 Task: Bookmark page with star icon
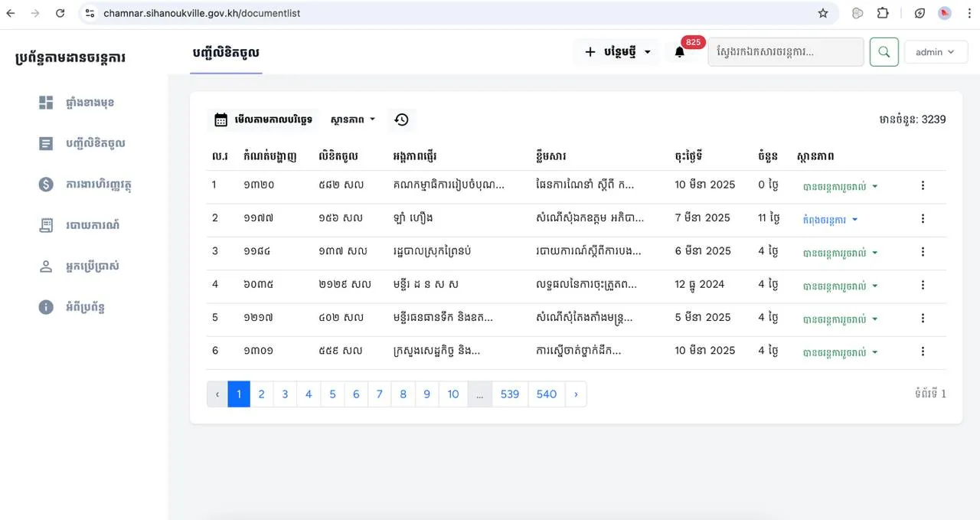[x=823, y=13]
